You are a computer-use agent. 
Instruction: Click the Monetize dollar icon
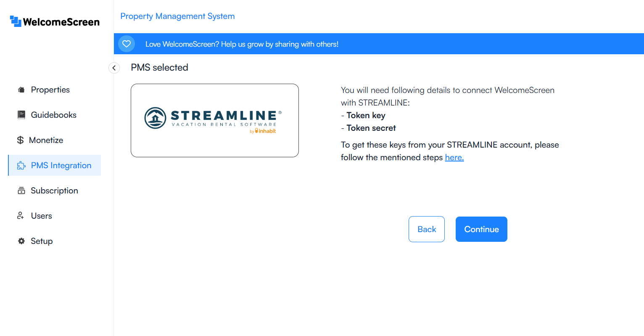click(20, 140)
